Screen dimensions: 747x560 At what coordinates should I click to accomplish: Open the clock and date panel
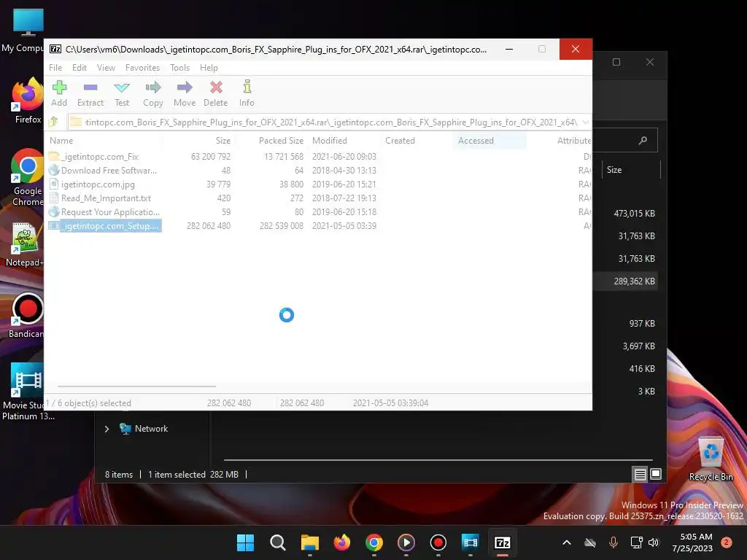693,542
